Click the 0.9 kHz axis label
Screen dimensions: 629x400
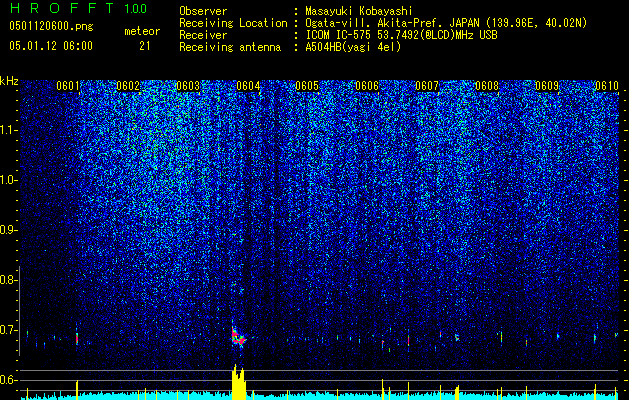point(9,230)
